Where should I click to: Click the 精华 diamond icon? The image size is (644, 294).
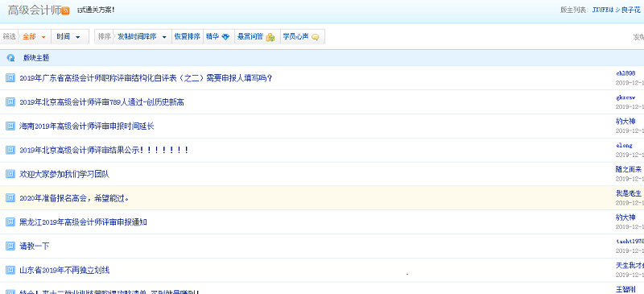coord(225,36)
